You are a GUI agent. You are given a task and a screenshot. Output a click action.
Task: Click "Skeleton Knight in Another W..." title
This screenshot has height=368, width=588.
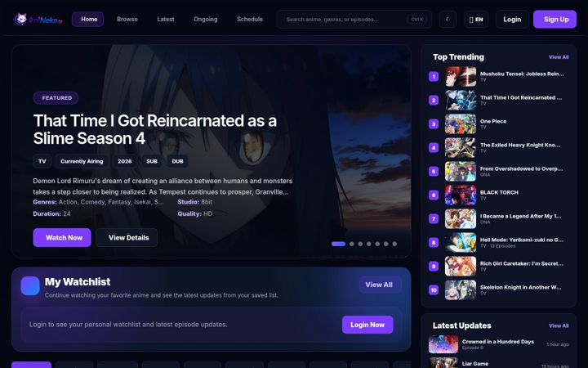click(x=520, y=287)
